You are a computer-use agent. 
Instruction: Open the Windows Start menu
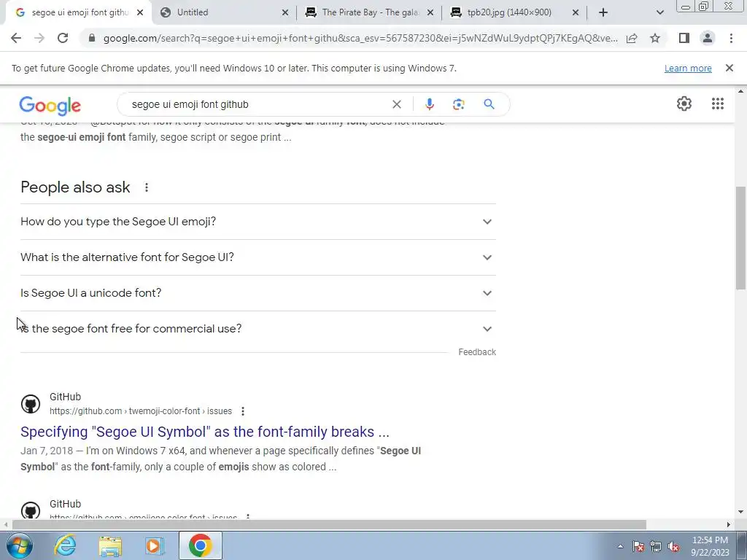(19, 545)
